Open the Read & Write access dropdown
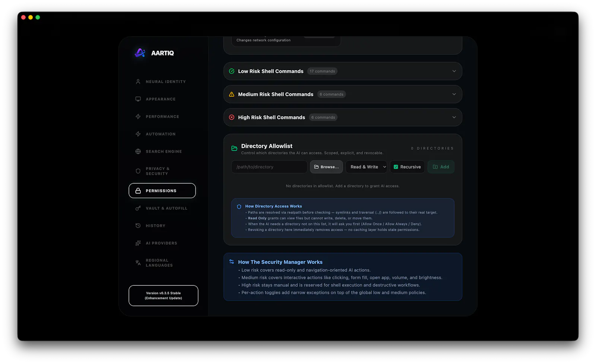The width and height of the screenshot is (596, 364). [367, 167]
